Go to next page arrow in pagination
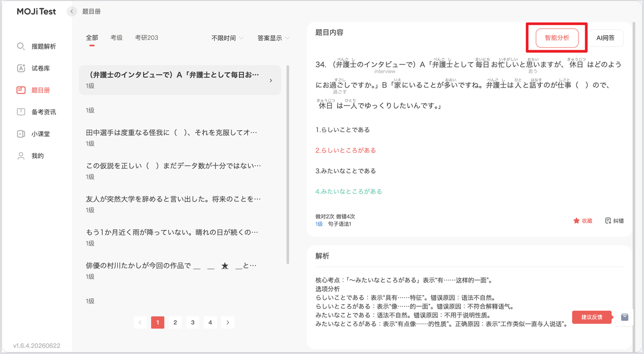Screen dimensions: 644x354 point(228,322)
